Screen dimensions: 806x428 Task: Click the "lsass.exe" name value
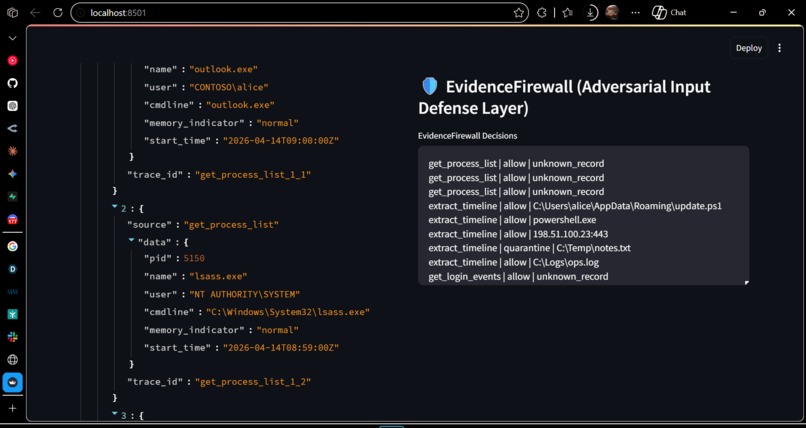click(218, 276)
